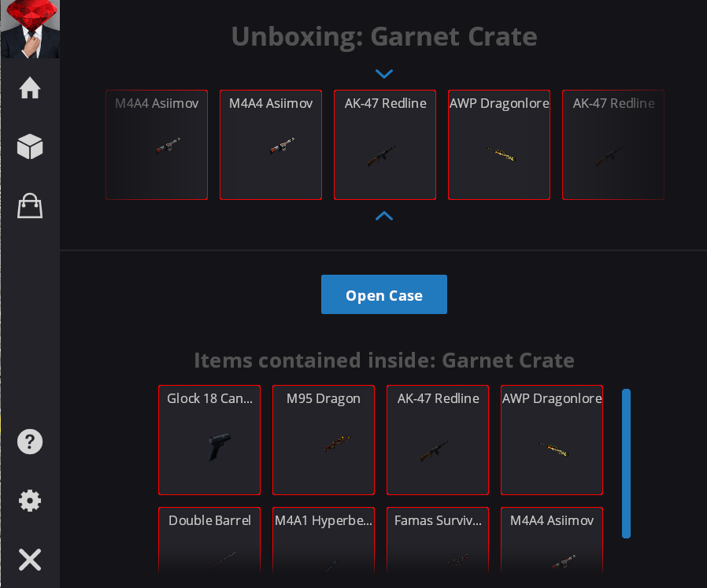This screenshot has width=707, height=588.
Task: Click the blue down chevron above roulette
Action: [x=384, y=73]
